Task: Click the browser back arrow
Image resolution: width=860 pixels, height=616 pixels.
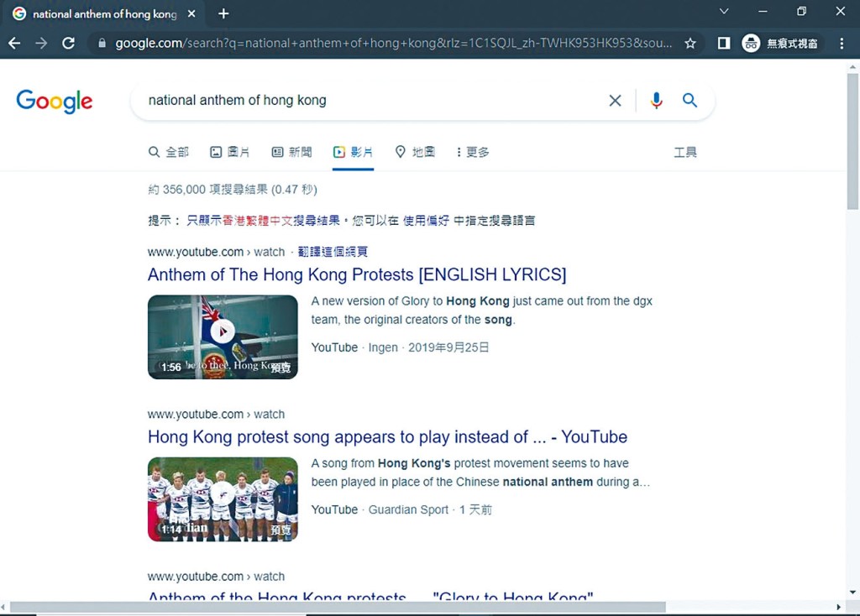Action: [14, 44]
